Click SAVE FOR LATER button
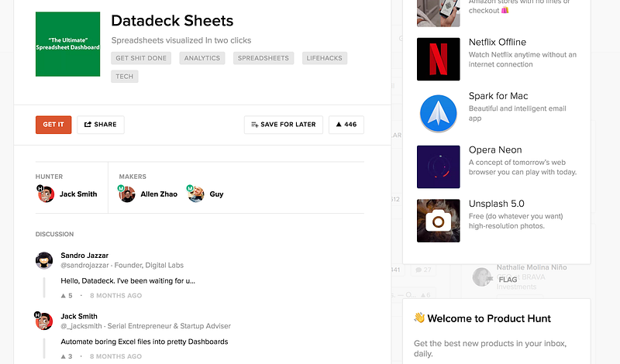Screen dimensions: 620x364 pos(284,125)
